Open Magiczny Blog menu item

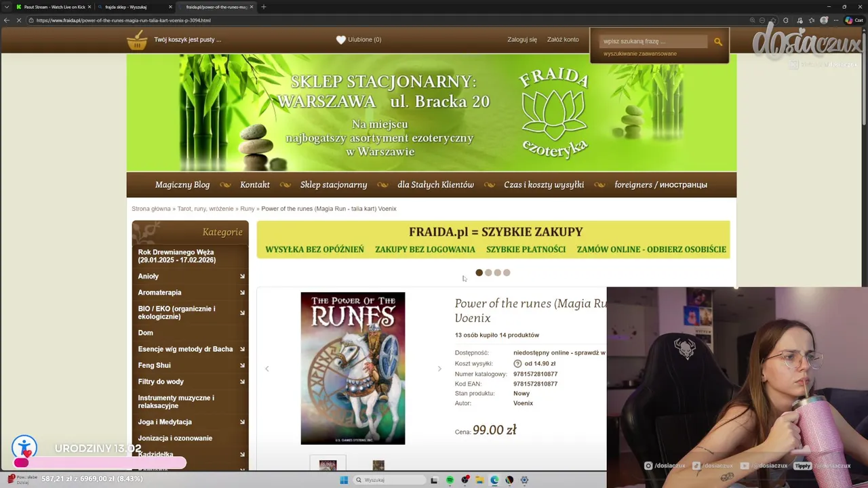pos(182,184)
